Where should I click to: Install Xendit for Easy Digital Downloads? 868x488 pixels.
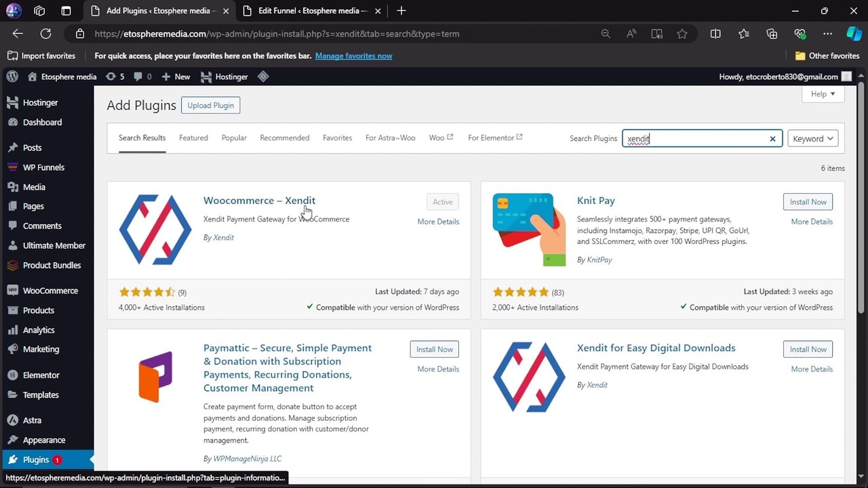pyautogui.click(x=808, y=349)
